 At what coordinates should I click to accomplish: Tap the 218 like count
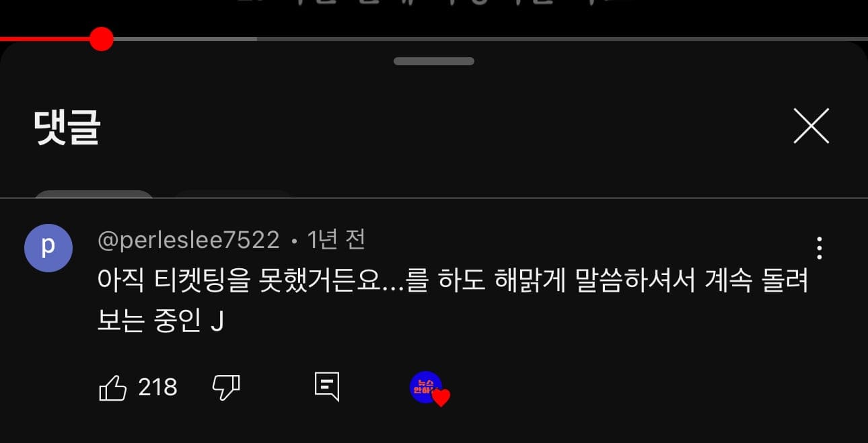158,387
